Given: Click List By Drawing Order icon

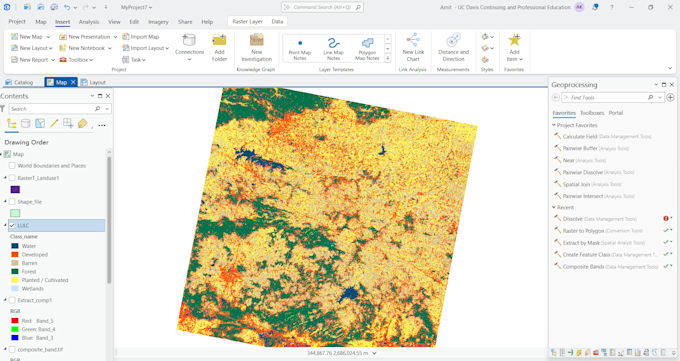Looking at the screenshot, I should pos(12,124).
